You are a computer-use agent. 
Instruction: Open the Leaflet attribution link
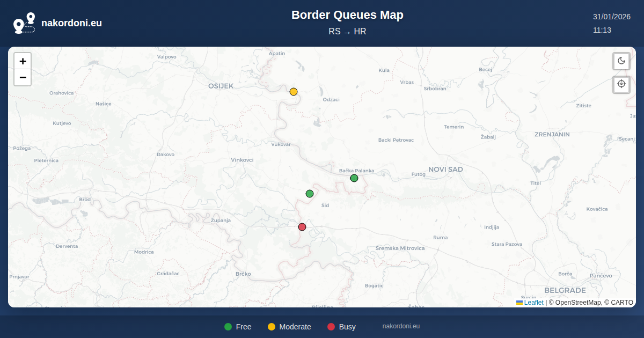533,303
